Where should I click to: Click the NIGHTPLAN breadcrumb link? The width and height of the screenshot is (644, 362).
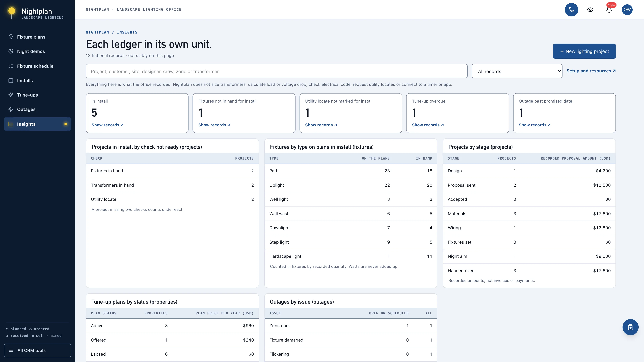[x=97, y=32]
